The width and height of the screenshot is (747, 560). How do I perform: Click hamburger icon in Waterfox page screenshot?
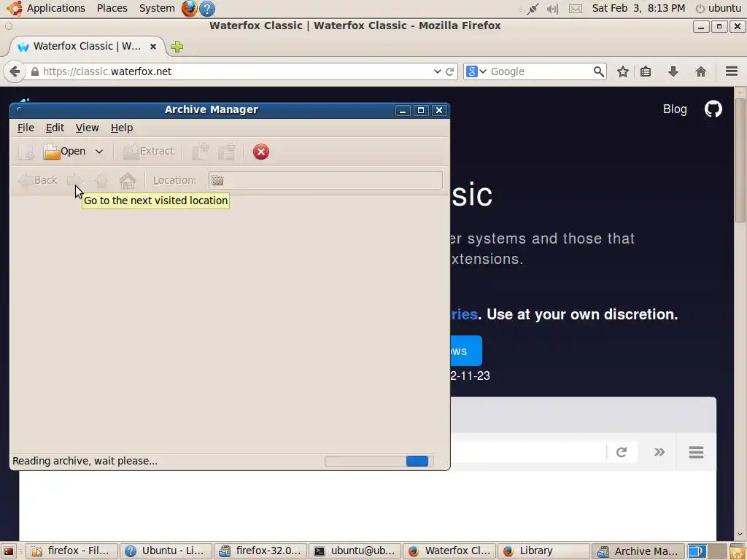click(696, 452)
